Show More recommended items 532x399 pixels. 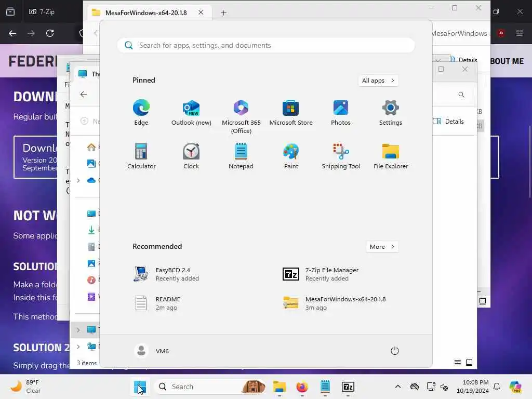pyautogui.click(x=382, y=247)
